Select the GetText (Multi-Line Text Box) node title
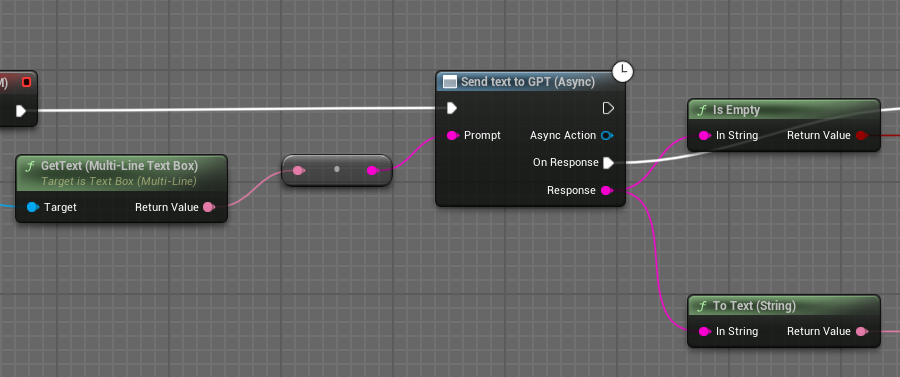Image resolution: width=900 pixels, height=377 pixels. coord(119,166)
